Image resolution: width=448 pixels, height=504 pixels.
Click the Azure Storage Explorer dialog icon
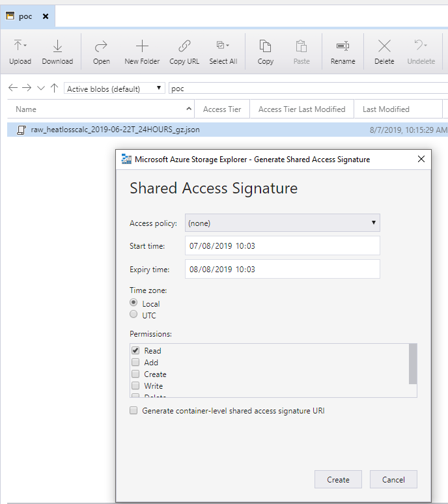coord(126,159)
